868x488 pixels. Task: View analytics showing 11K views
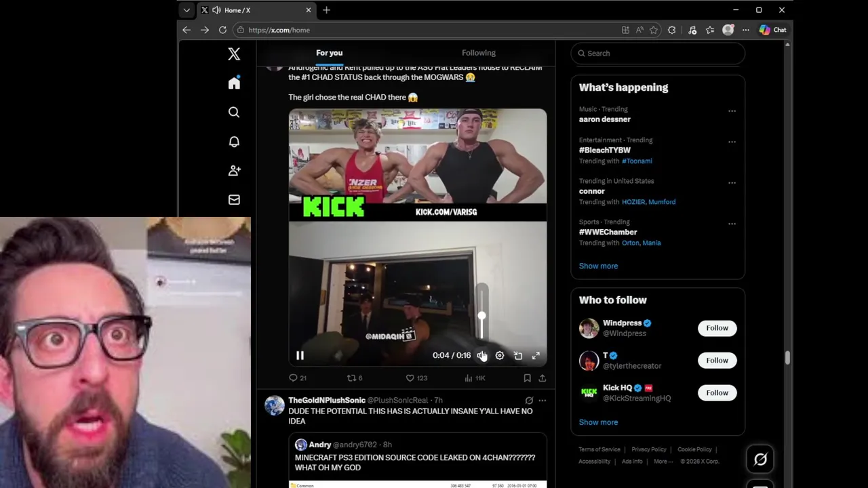coord(475,378)
